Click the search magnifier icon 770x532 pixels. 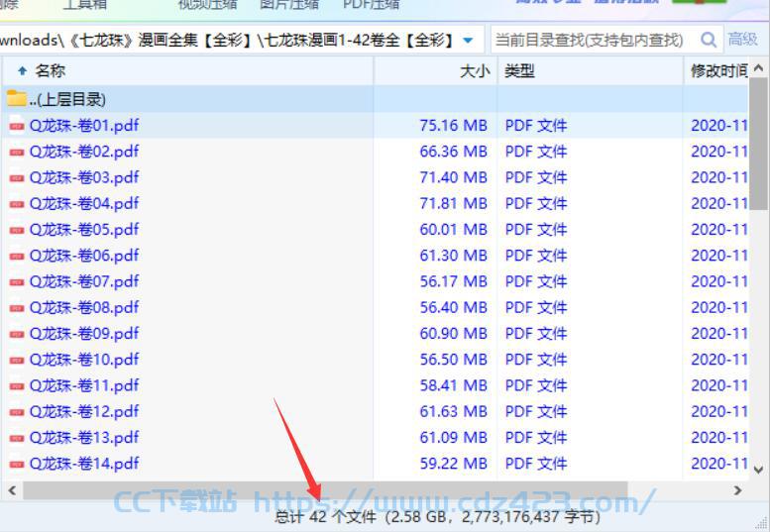708,40
